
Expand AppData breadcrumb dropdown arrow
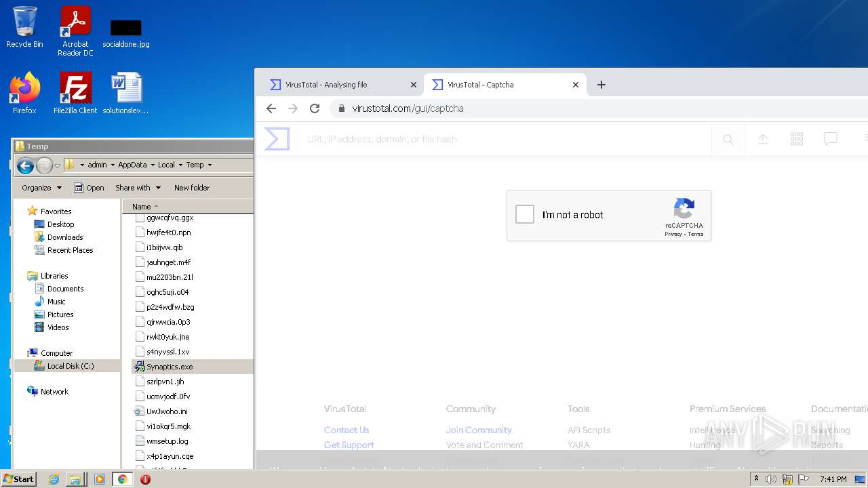pyautogui.click(x=152, y=165)
